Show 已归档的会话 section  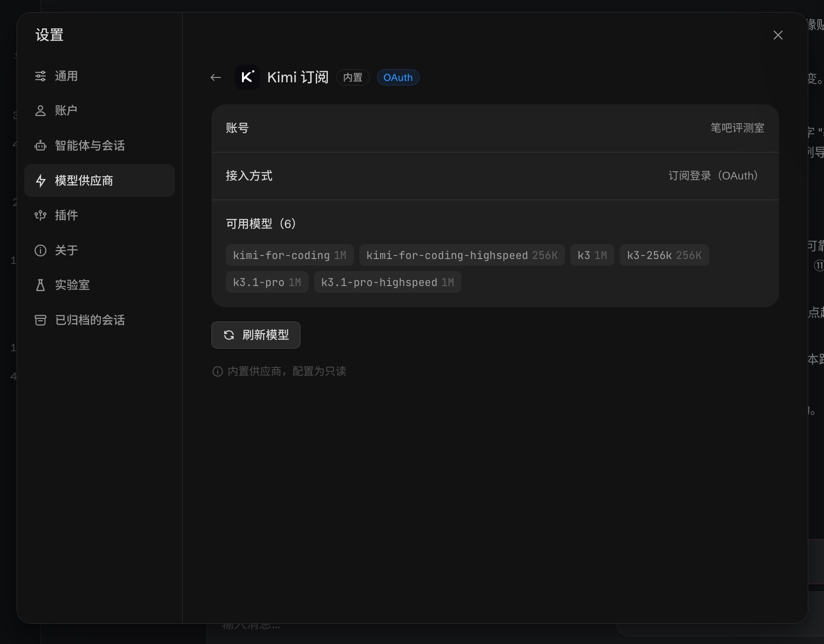tap(99, 320)
